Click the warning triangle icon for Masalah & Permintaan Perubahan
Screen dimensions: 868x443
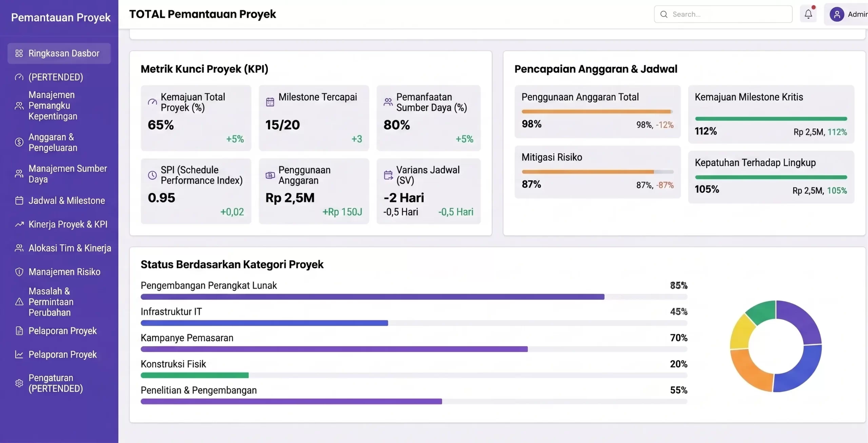19,302
